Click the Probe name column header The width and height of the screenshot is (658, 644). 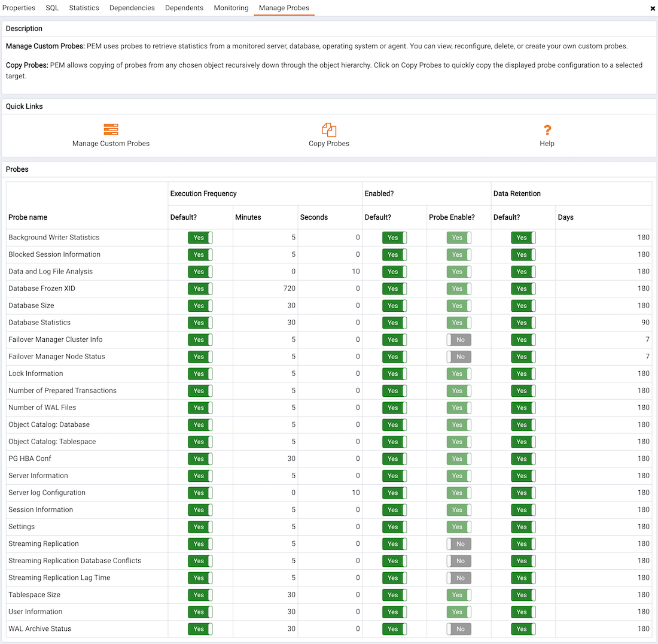tap(28, 217)
